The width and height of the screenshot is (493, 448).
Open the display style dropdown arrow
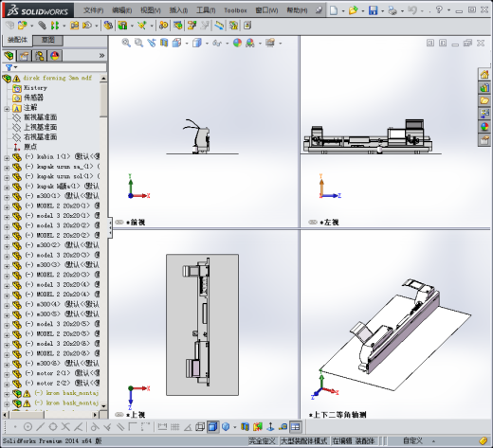[x=207, y=44]
